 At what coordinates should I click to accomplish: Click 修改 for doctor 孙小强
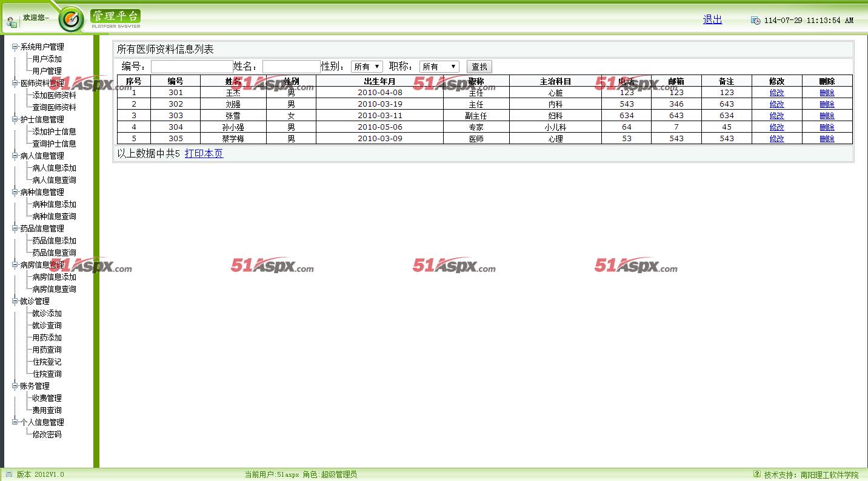click(x=776, y=127)
